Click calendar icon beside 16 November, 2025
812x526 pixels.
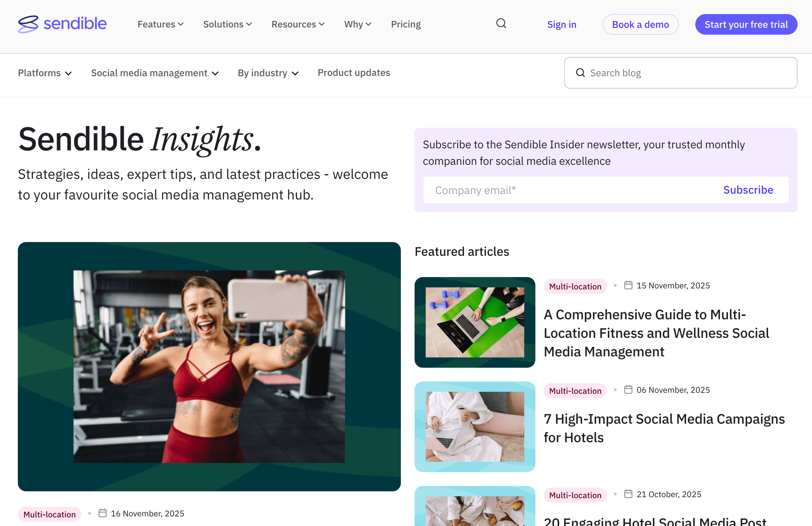(102, 513)
